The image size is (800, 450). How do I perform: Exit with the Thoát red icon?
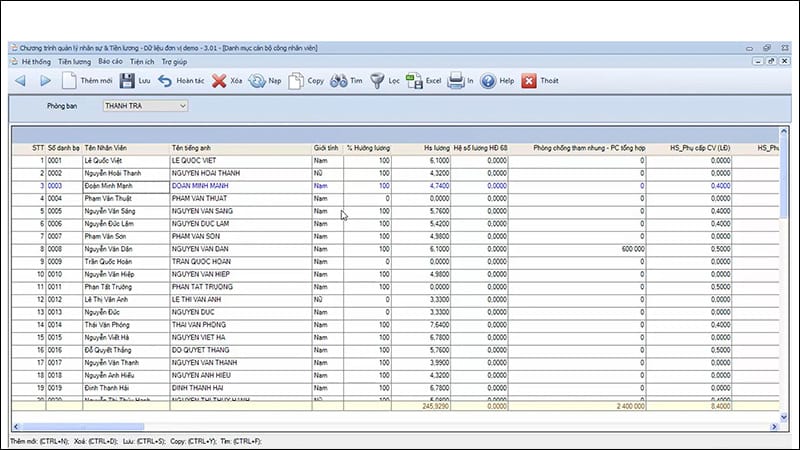529,81
